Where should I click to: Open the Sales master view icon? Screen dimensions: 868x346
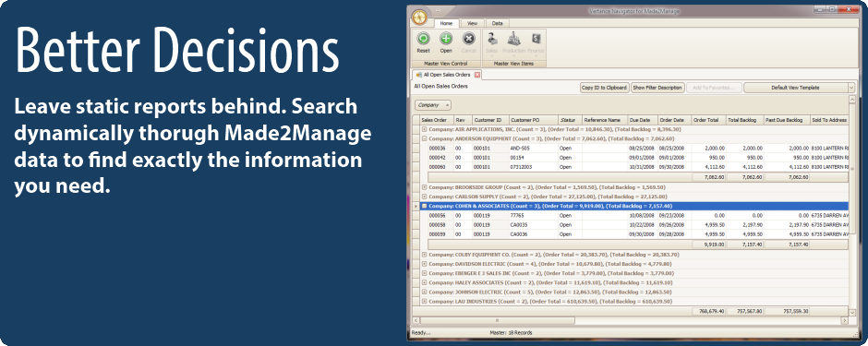(x=492, y=40)
